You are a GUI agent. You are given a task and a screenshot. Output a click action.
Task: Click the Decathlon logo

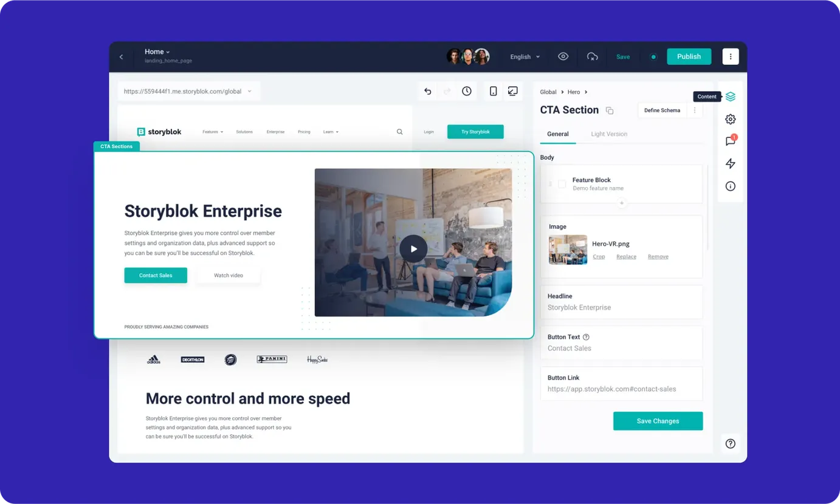tap(193, 359)
